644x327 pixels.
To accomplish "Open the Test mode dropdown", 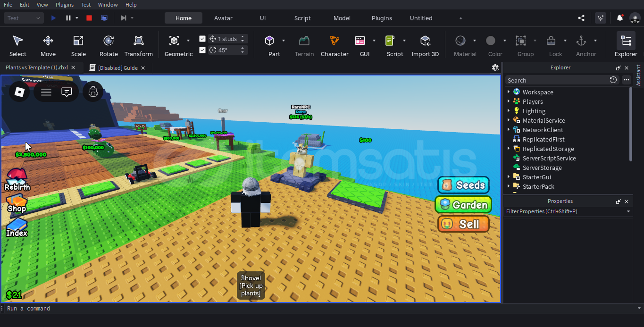I will (x=24, y=18).
